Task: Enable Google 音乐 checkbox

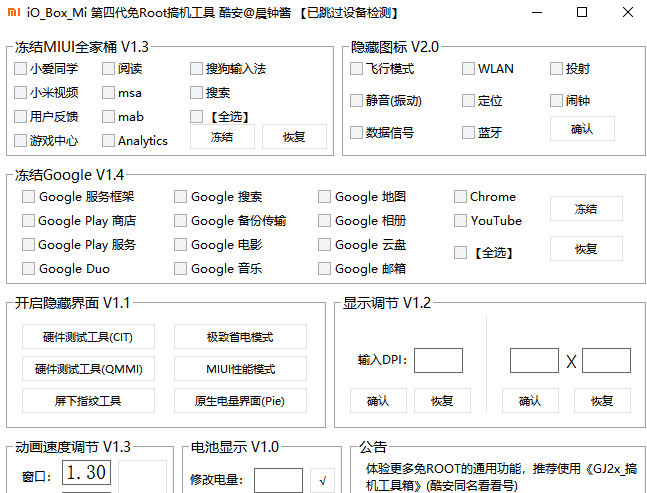Action: click(x=180, y=269)
